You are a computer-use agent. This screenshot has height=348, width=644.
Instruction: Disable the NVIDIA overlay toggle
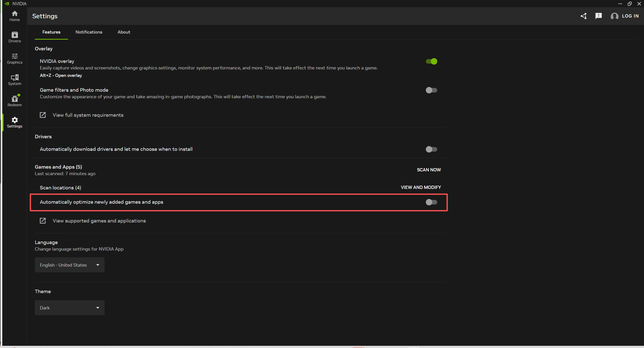[431, 61]
